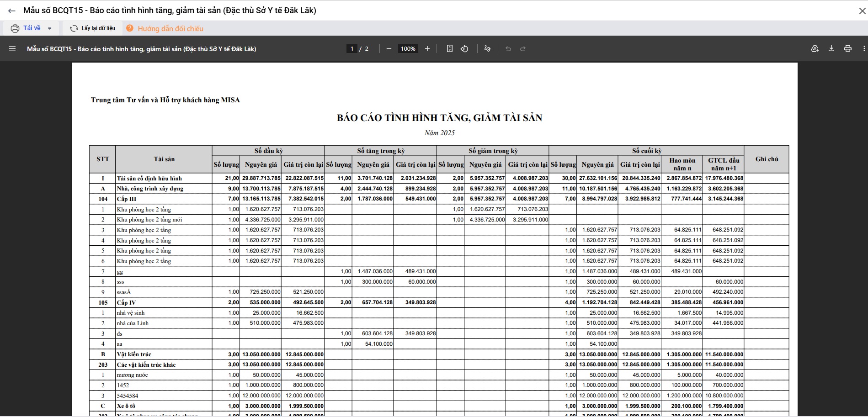868x417 pixels.
Task: Click the save to Drive icon
Action: tap(815, 49)
